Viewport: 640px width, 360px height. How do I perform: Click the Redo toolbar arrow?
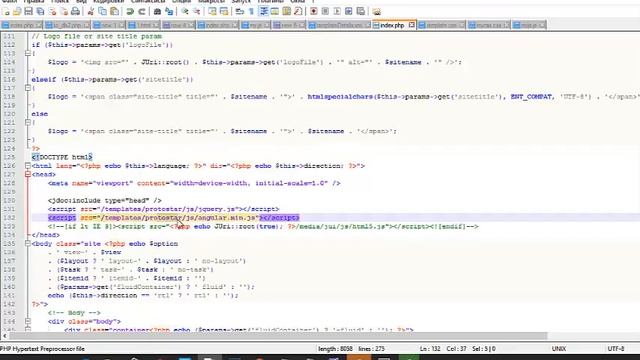coord(142,11)
